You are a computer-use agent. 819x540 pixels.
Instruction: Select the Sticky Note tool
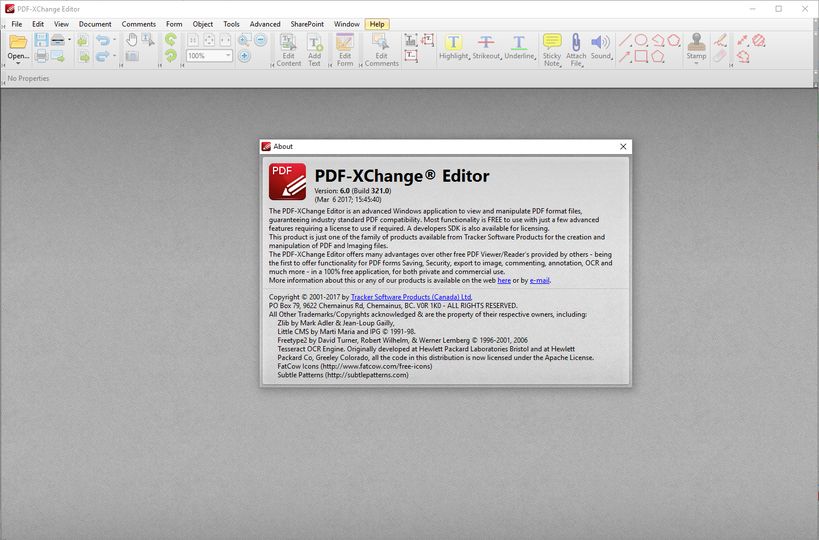[552, 51]
